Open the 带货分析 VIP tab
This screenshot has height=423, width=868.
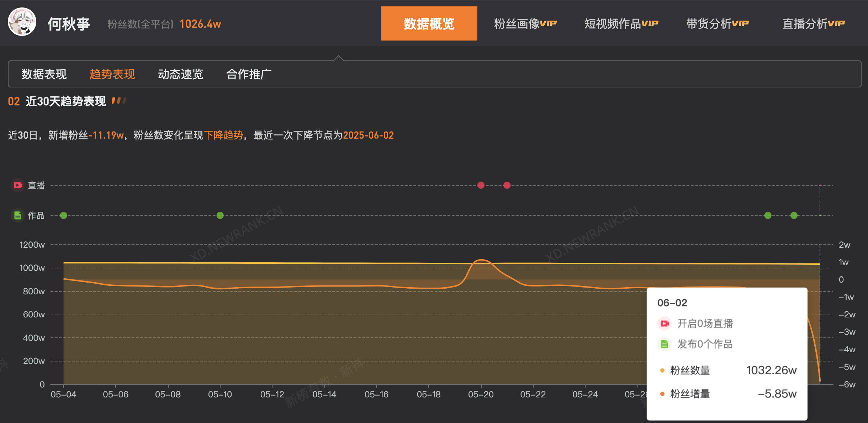tap(717, 23)
